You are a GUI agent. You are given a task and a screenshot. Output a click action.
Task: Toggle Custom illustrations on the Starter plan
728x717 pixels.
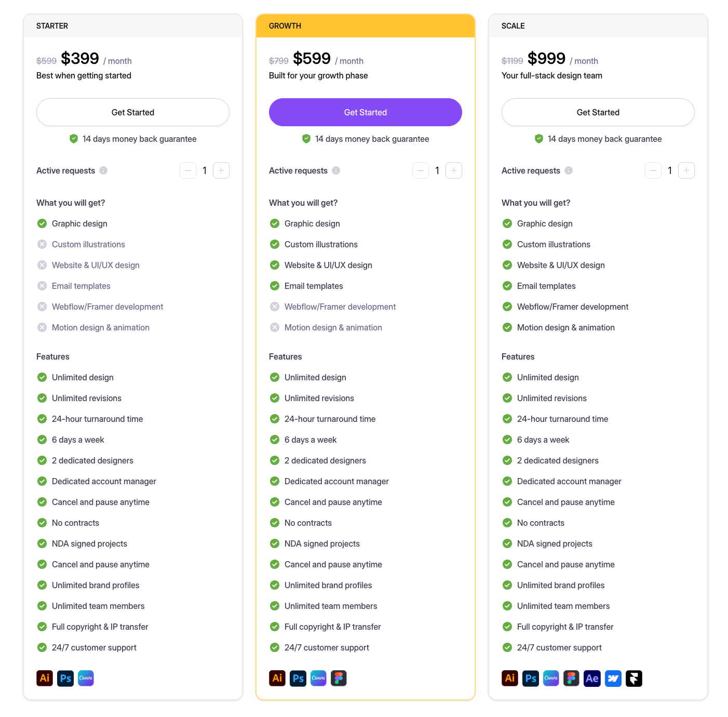click(43, 244)
